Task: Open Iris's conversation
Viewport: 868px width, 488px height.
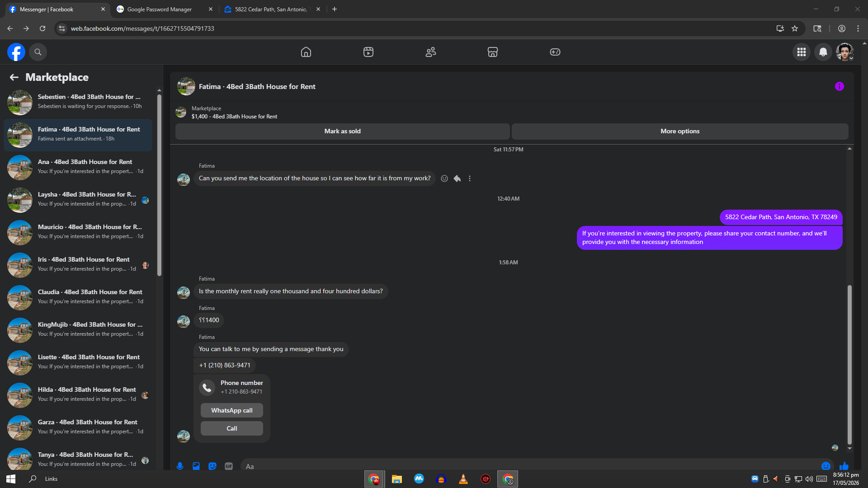Action: [x=78, y=265]
